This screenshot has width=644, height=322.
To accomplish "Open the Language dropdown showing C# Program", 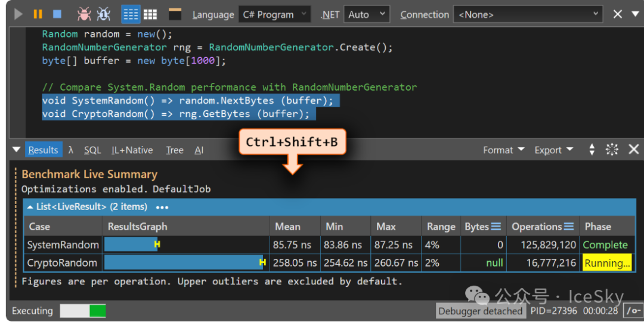I will click(274, 14).
